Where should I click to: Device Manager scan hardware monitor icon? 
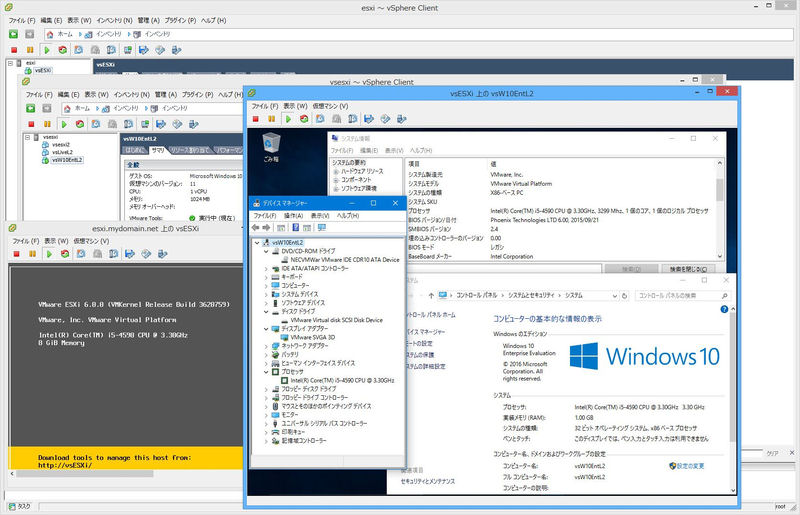(x=322, y=228)
